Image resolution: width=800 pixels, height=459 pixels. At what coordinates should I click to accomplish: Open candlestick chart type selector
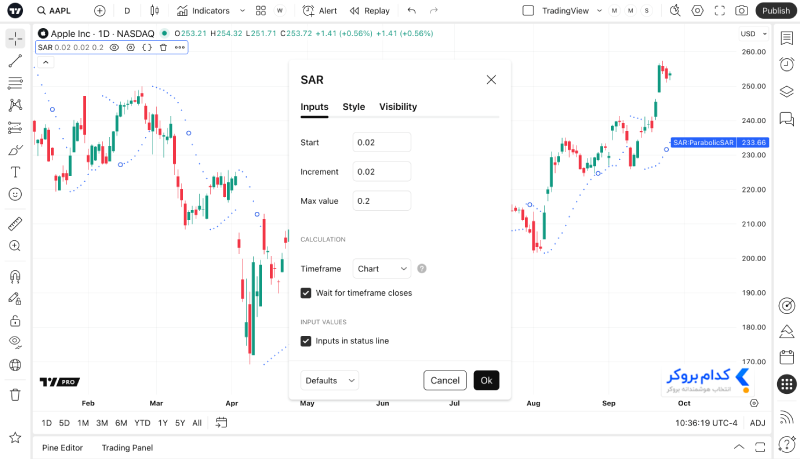pyautogui.click(x=155, y=11)
